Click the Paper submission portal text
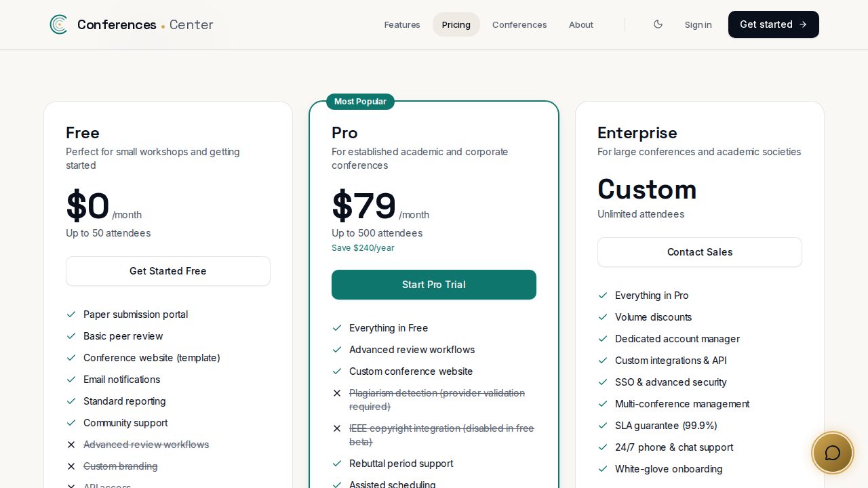The image size is (868, 488). click(136, 314)
